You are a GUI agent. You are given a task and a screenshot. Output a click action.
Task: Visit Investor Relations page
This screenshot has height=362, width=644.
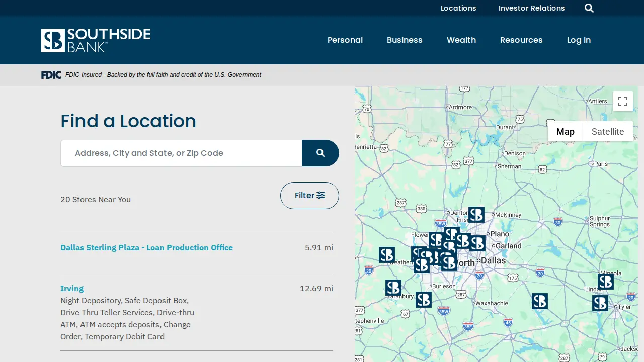[532, 8]
